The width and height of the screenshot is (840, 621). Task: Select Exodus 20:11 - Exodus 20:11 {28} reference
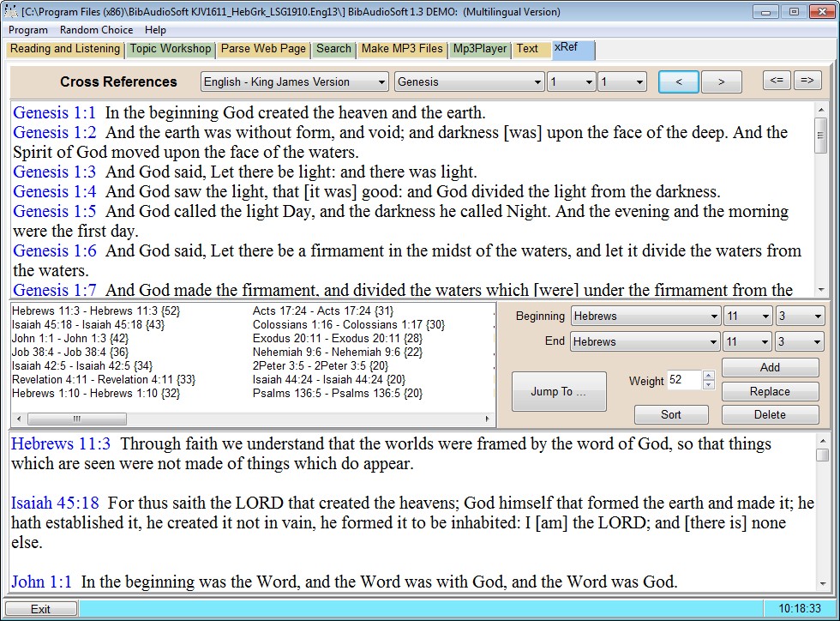coord(338,339)
